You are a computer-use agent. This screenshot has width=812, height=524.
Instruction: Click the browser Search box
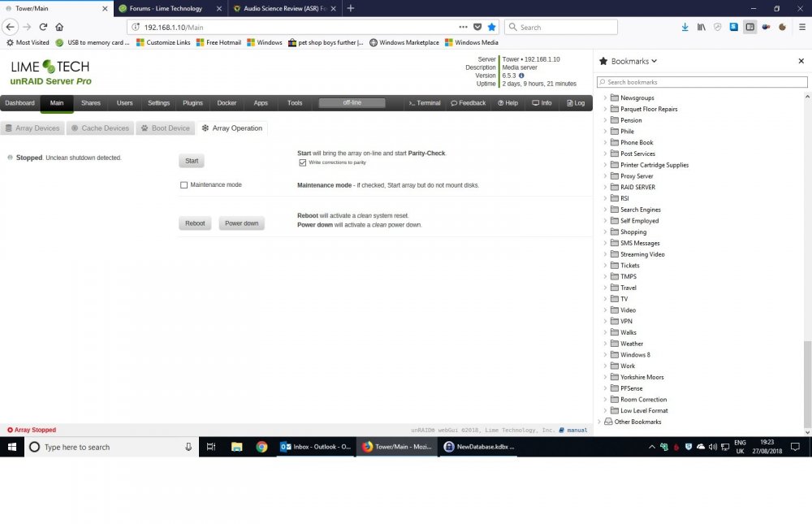point(561,27)
